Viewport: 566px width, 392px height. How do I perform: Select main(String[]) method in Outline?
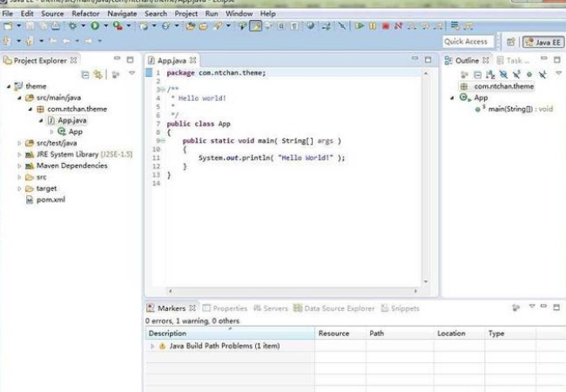click(509, 109)
